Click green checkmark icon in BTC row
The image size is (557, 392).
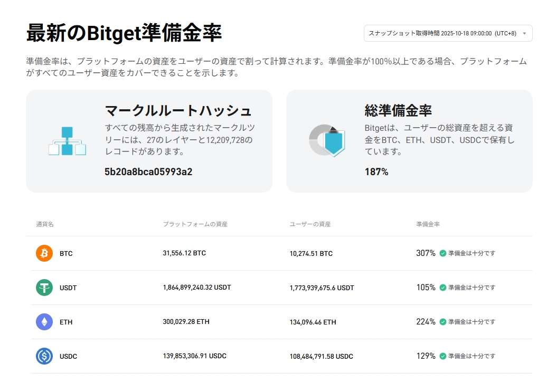tap(442, 253)
